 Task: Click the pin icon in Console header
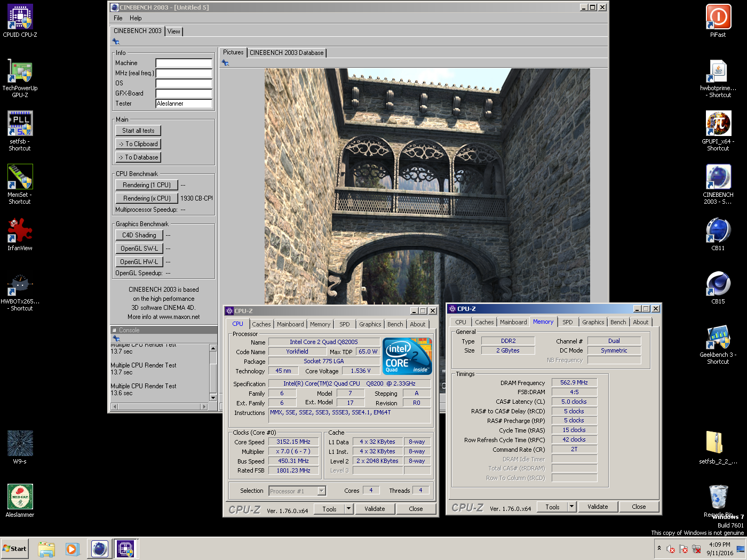tap(116, 338)
